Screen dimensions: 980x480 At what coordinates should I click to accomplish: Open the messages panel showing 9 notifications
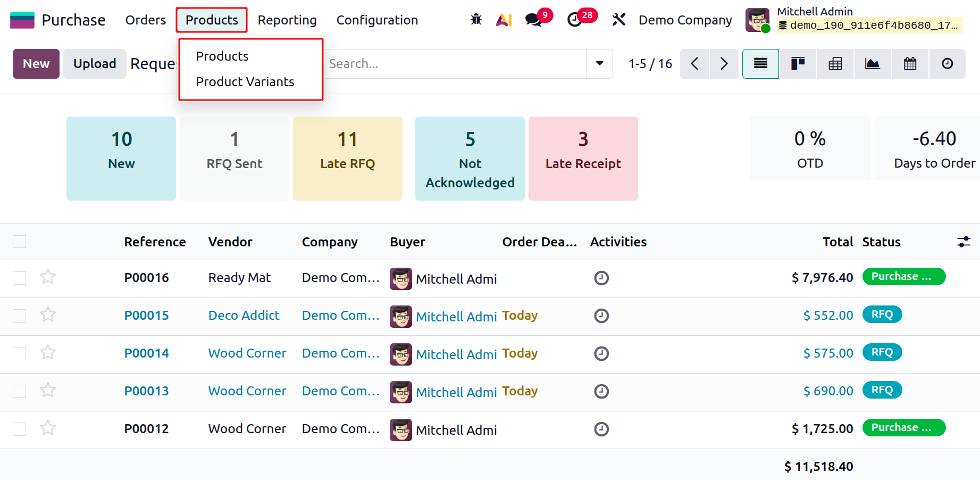click(533, 19)
